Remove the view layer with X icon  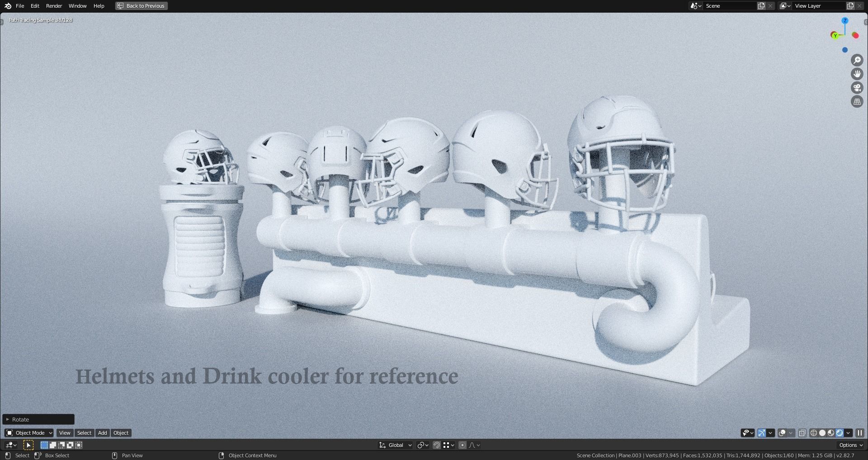click(x=859, y=6)
